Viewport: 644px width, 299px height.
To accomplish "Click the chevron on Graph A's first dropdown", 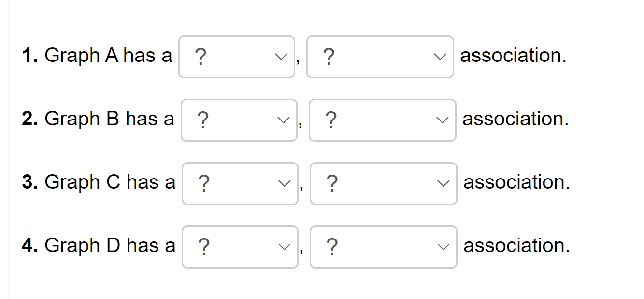I will [x=282, y=57].
